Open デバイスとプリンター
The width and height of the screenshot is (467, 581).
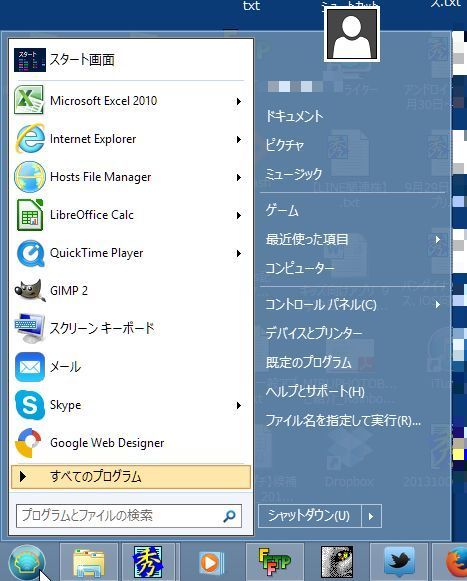(314, 333)
